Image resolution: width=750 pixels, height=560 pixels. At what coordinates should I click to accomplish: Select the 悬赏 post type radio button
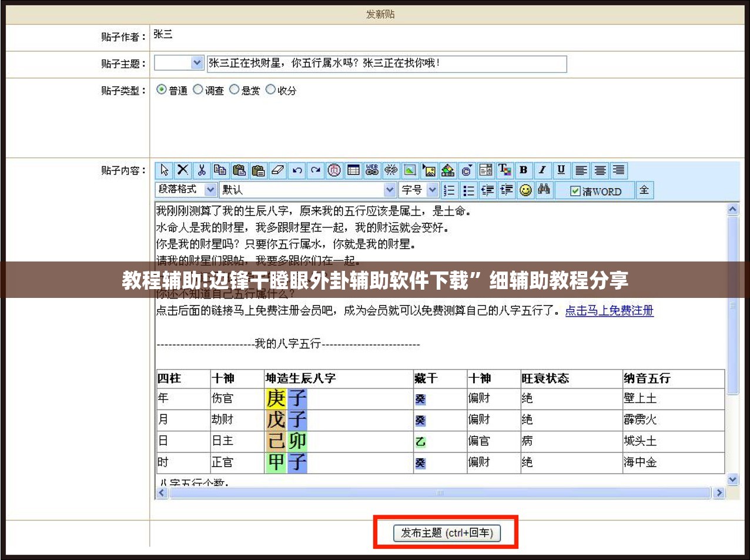pos(234,89)
